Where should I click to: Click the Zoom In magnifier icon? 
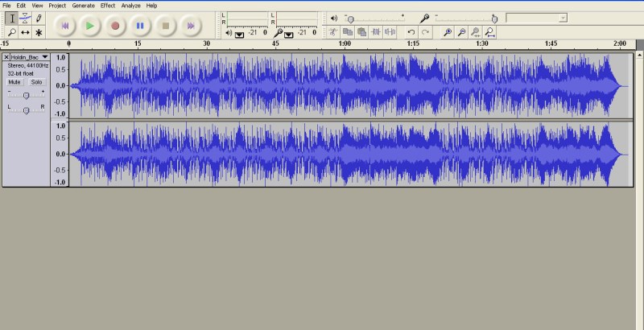pyautogui.click(x=448, y=32)
